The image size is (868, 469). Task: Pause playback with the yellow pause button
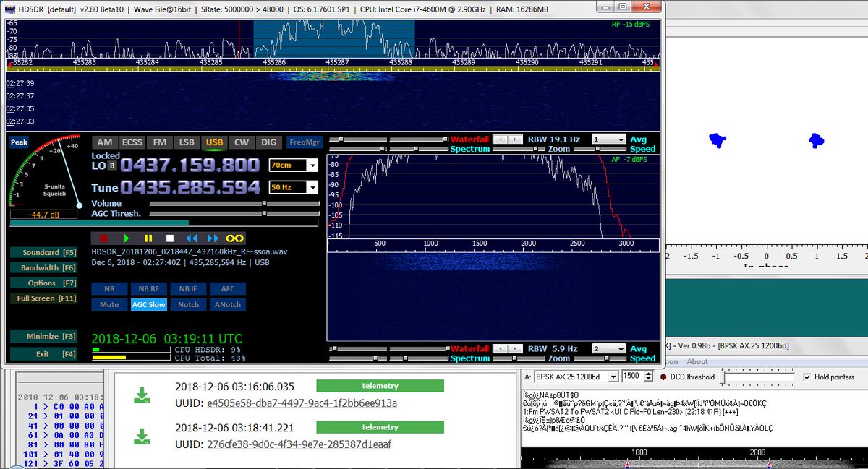(x=148, y=238)
